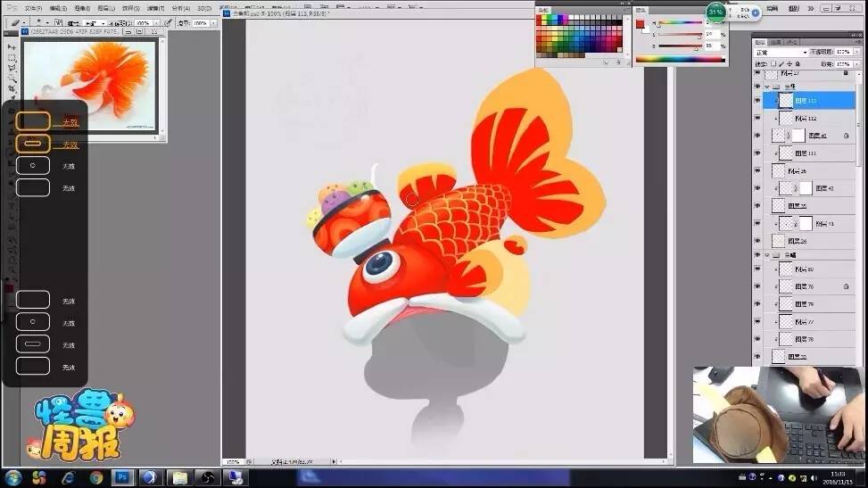Toggle the brush panel icon in options bar

pos(58,23)
